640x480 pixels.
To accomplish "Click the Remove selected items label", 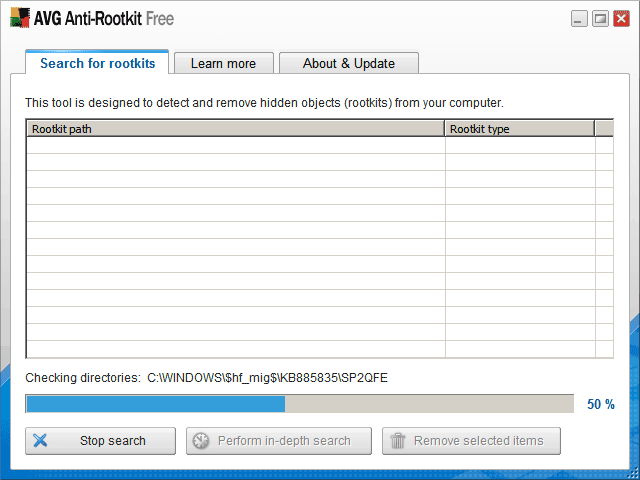I will point(479,441).
